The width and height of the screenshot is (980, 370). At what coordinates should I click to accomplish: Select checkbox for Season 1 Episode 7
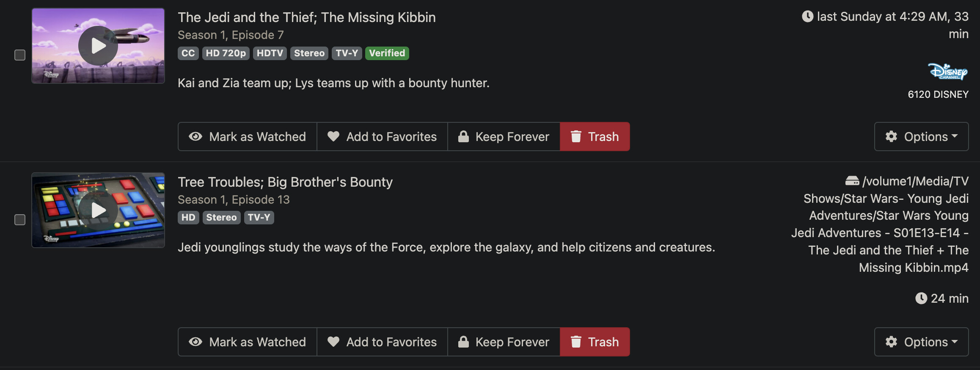point(20,55)
